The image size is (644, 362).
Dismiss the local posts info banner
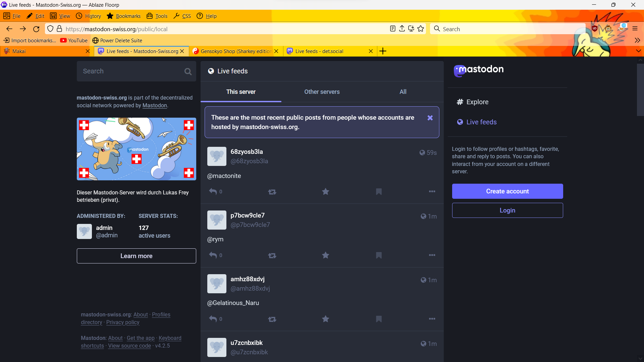(x=430, y=118)
